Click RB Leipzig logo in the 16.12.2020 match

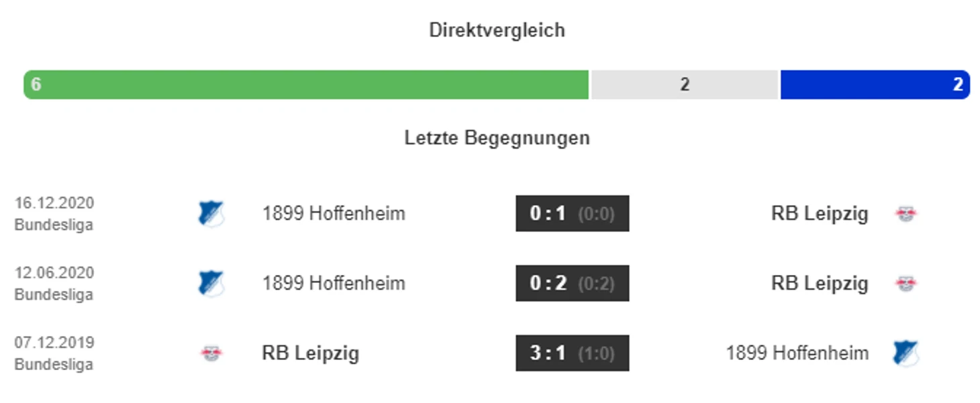pos(905,214)
